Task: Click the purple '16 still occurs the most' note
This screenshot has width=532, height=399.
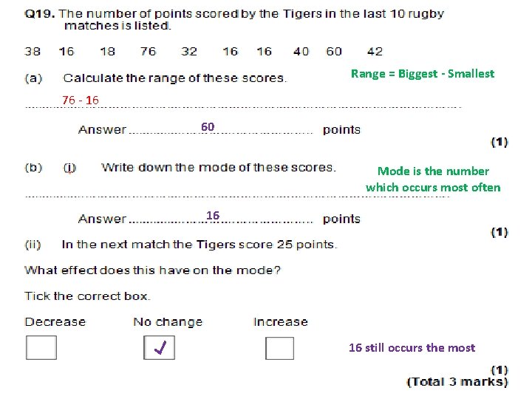Action: pyautogui.click(x=412, y=348)
